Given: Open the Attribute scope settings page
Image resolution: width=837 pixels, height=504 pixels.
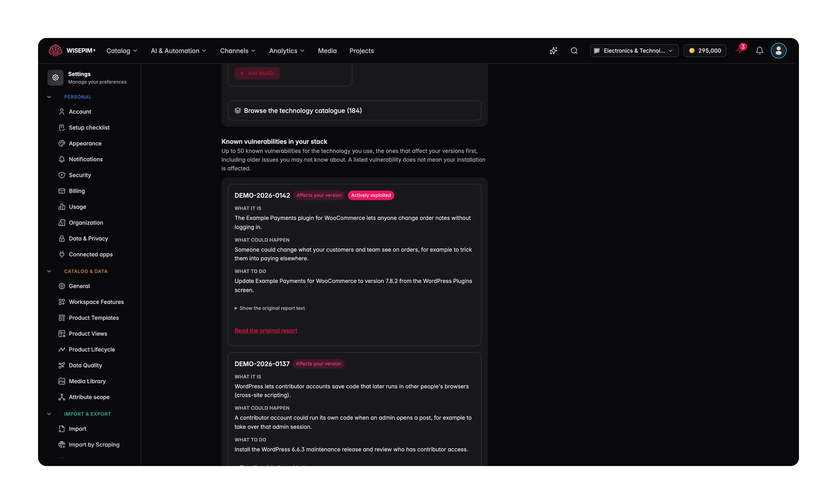Looking at the screenshot, I should coord(89,397).
